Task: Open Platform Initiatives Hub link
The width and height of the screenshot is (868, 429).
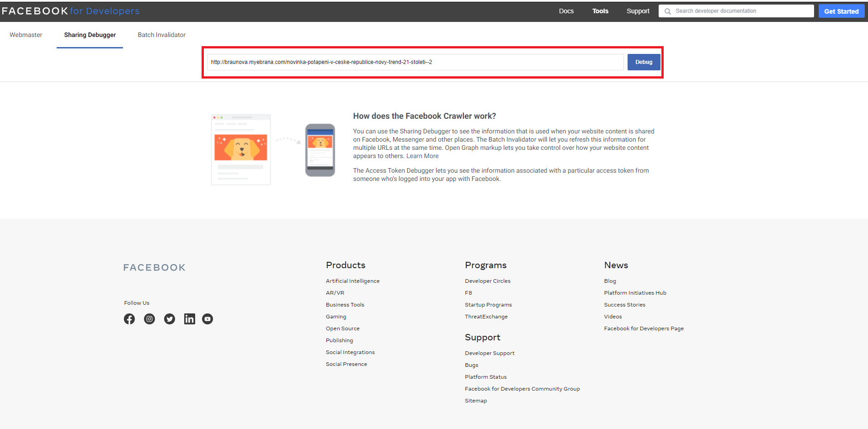Action: [x=635, y=293]
